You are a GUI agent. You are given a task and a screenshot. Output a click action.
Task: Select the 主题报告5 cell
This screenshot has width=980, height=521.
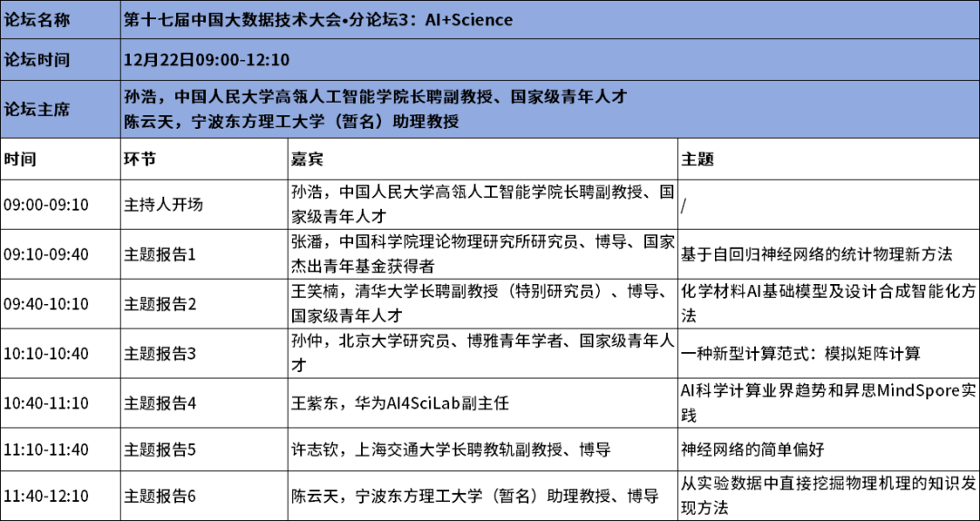point(204,449)
